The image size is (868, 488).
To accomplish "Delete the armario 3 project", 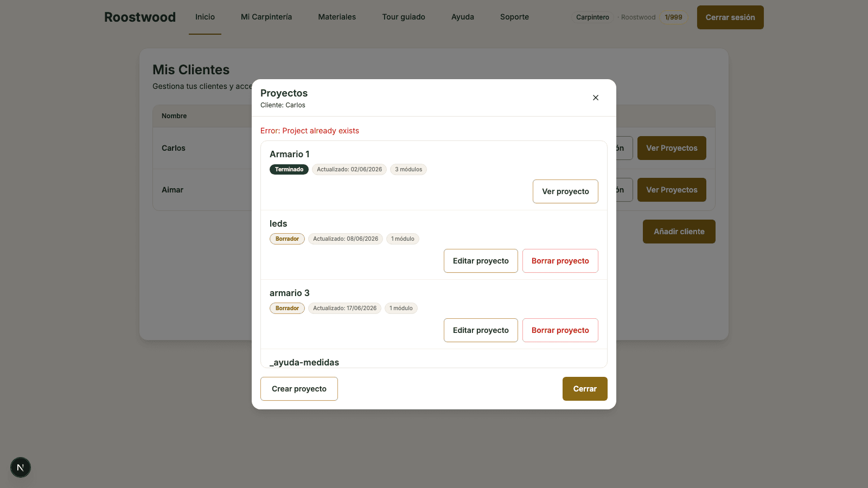I will (560, 330).
